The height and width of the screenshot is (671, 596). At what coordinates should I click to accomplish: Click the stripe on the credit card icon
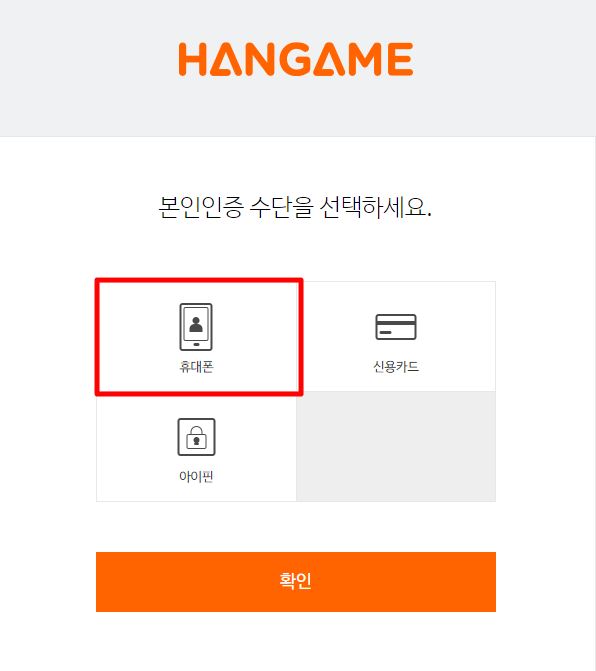coord(396,322)
